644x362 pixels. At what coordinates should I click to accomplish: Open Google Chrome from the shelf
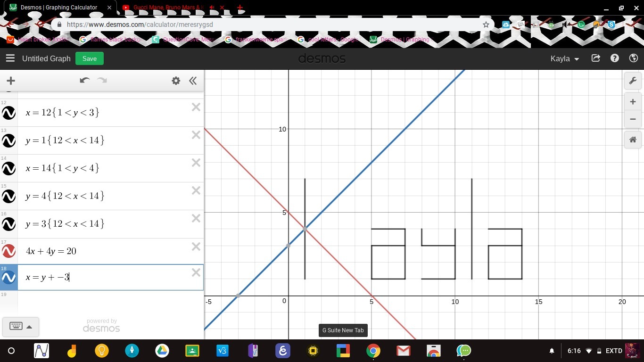pos(373,351)
